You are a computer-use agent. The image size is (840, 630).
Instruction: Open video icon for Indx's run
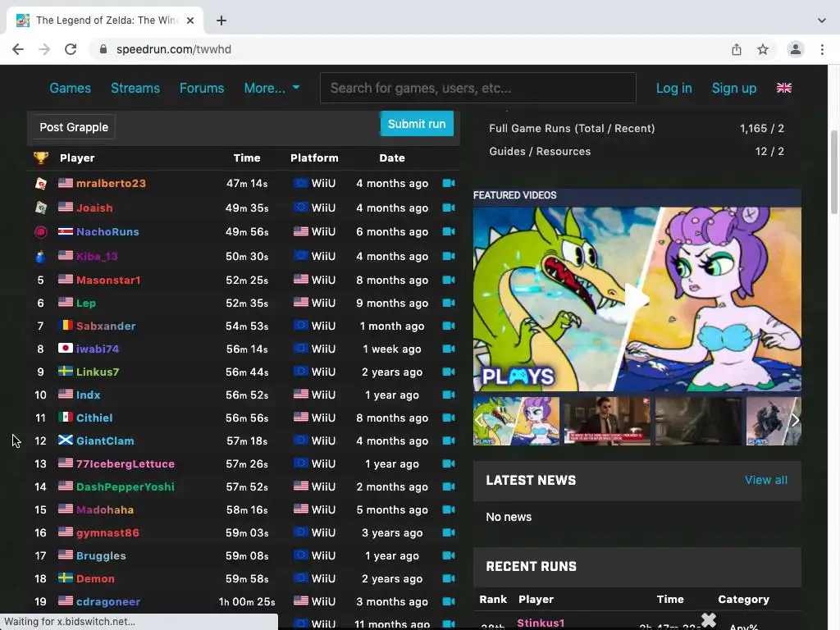coord(449,395)
